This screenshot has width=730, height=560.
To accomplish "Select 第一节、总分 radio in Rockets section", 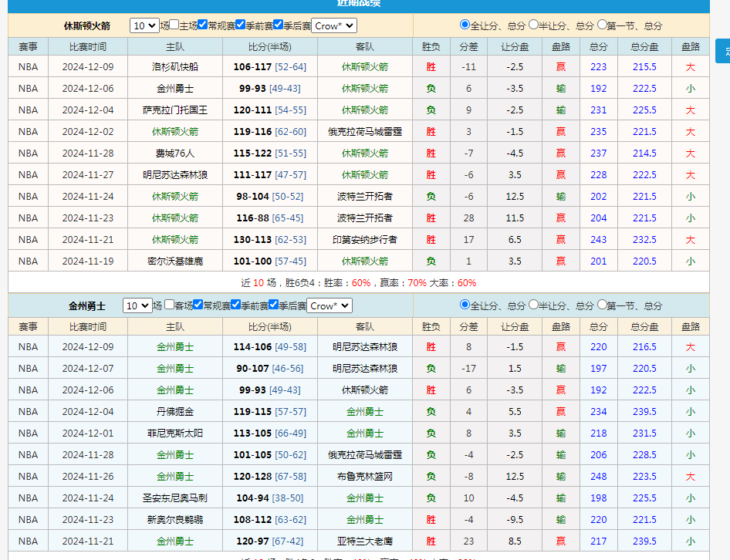I will [601, 25].
